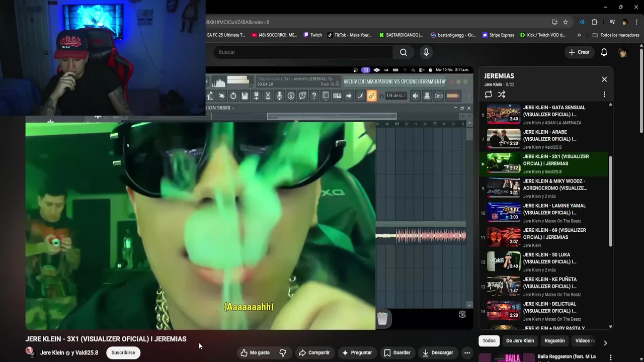Open YouTube notifications bell

click(604, 52)
